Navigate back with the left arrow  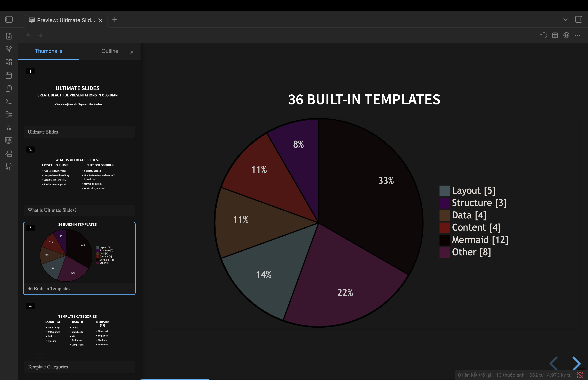[29, 35]
